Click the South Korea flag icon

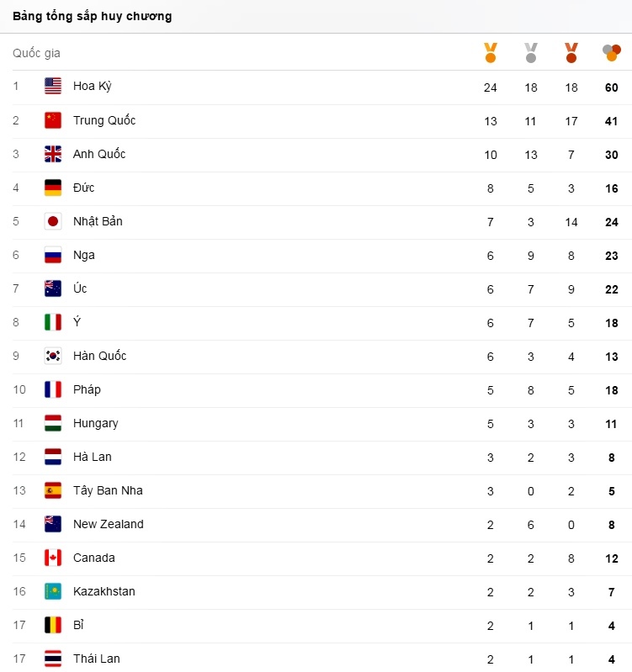click(53, 356)
